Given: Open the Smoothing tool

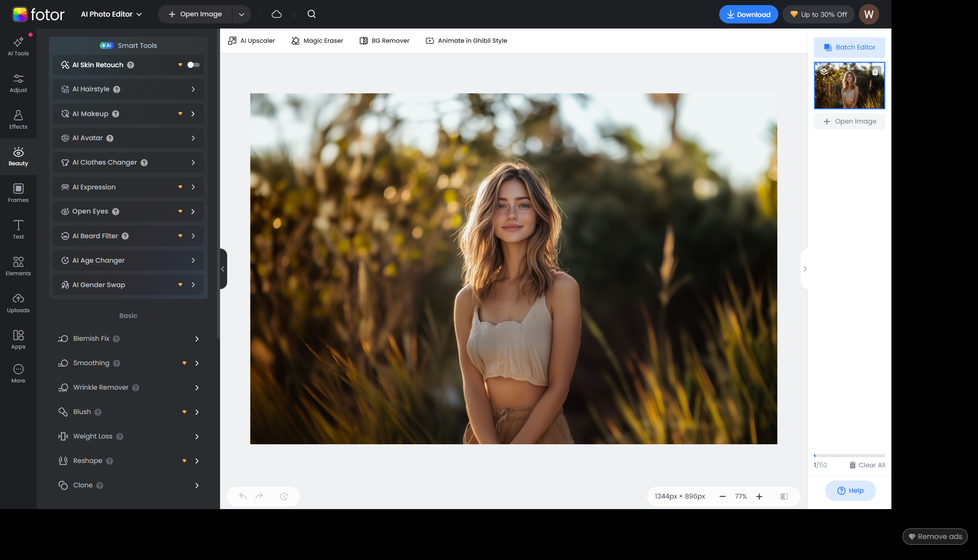Looking at the screenshot, I should (x=128, y=363).
